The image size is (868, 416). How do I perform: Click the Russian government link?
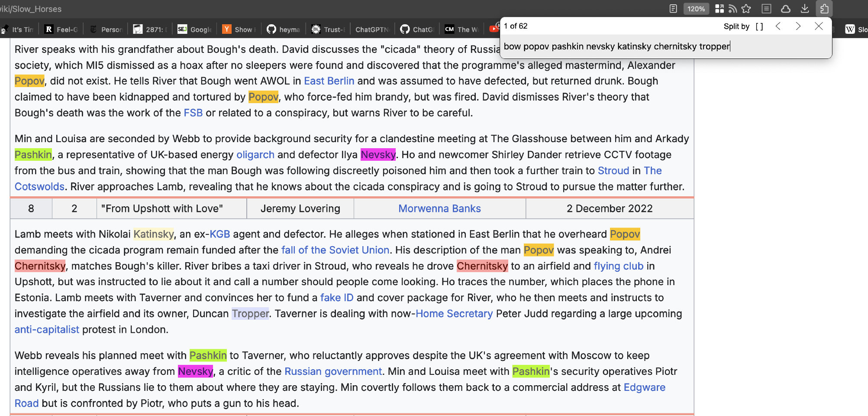[x=333, y=371]
